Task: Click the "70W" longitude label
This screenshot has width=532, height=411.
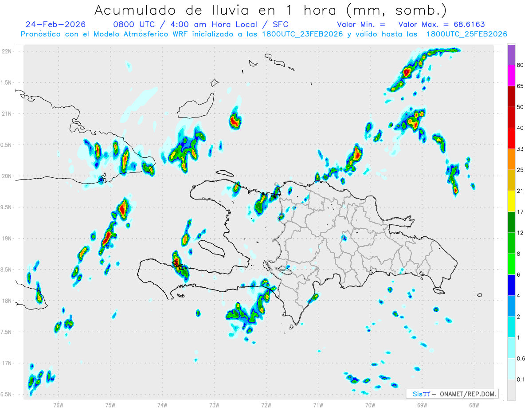Action: 370,404
